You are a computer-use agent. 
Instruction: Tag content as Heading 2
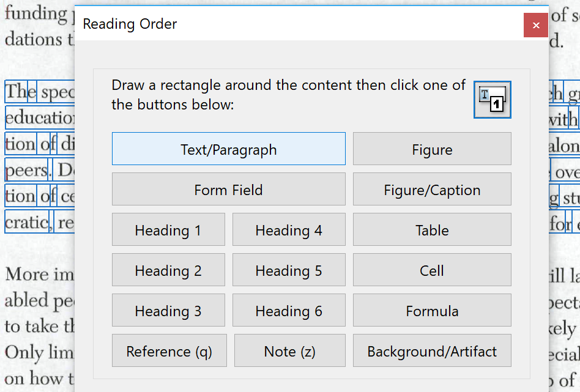pos(168,270)
